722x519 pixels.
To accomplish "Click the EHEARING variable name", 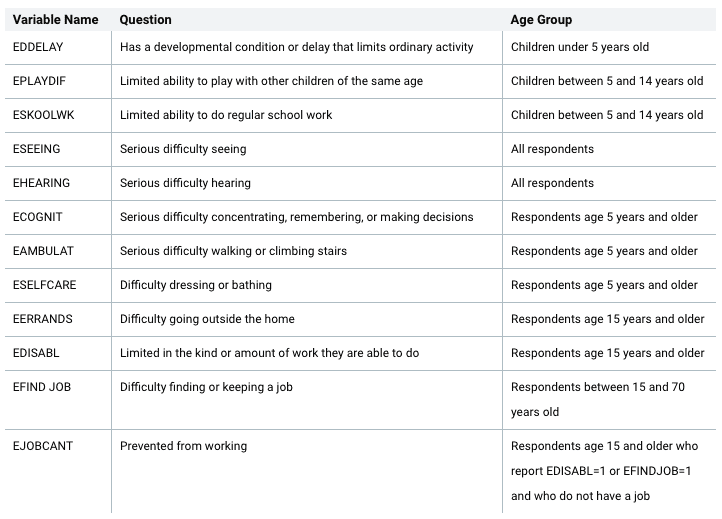I will [41, 183].
